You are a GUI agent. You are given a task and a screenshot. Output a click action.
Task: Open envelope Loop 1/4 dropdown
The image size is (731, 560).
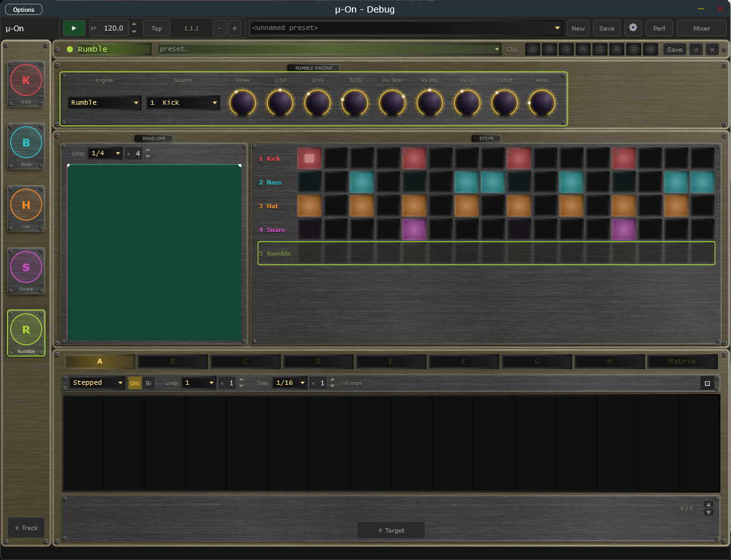pyautogui.click(x=105, y=153)
